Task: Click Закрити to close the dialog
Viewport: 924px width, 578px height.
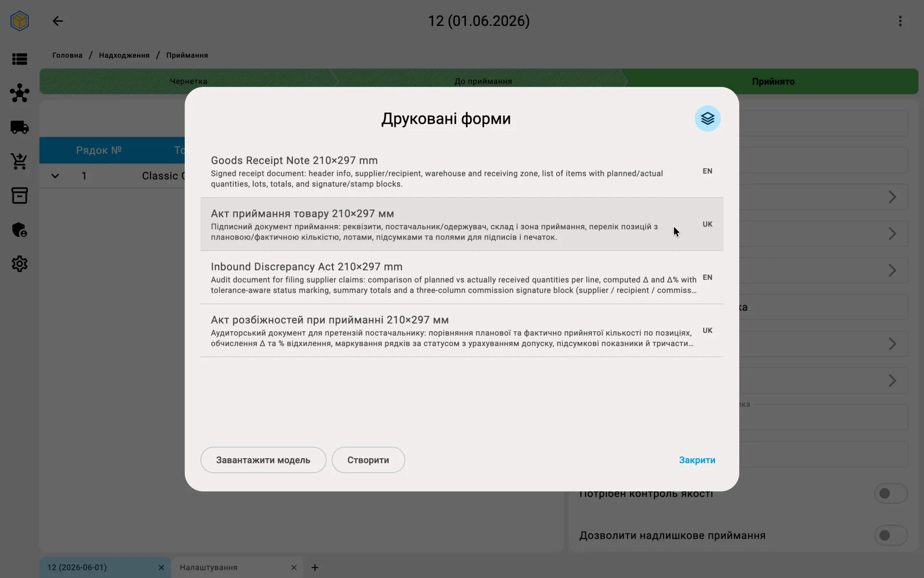Action: [x=697, y=460]
